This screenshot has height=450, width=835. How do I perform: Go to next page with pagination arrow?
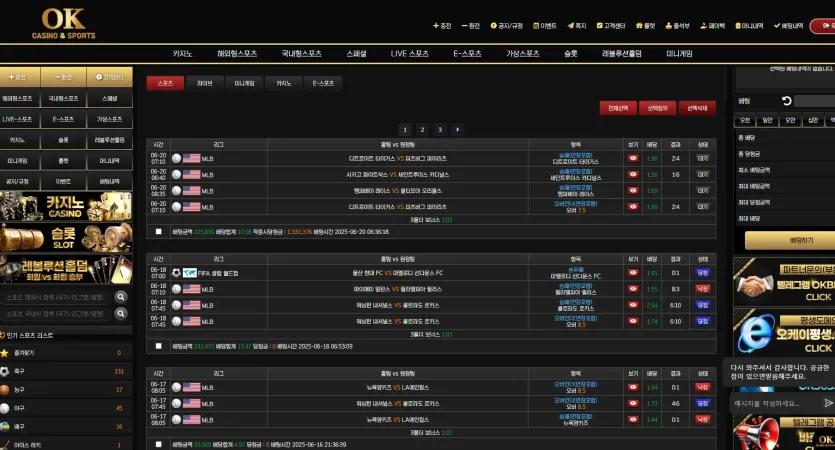tap(457, 129)
